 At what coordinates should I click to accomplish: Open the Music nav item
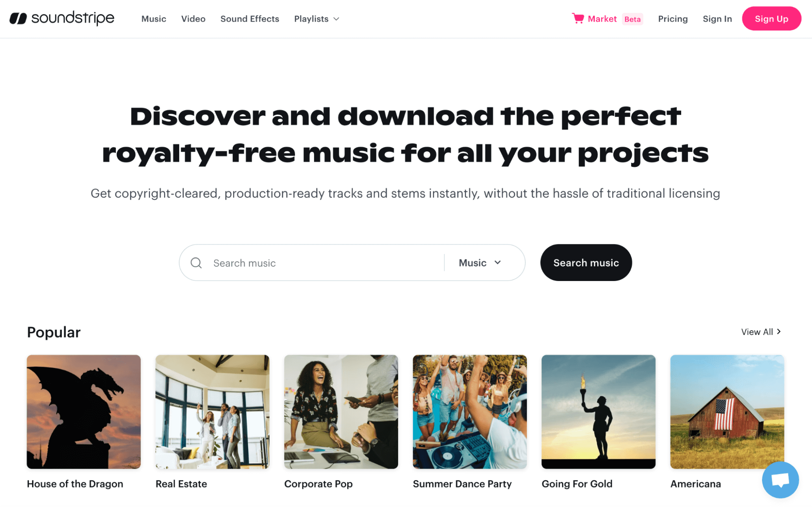click(154, 19)
